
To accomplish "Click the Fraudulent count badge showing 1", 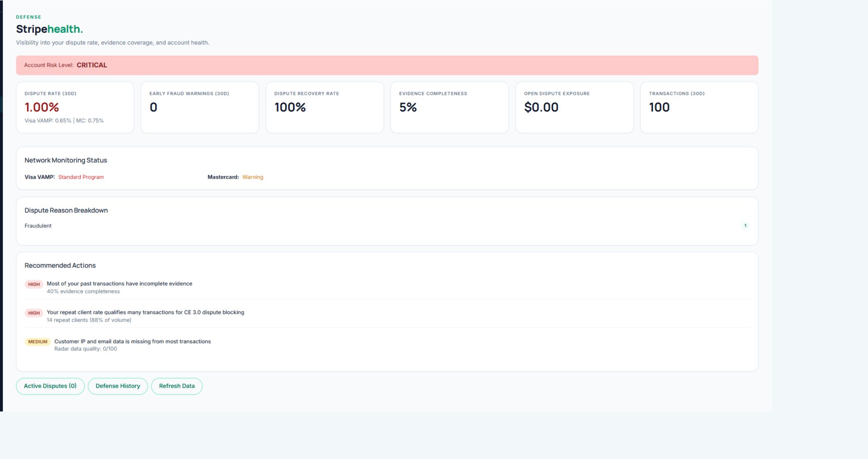I will click(745, 226).
